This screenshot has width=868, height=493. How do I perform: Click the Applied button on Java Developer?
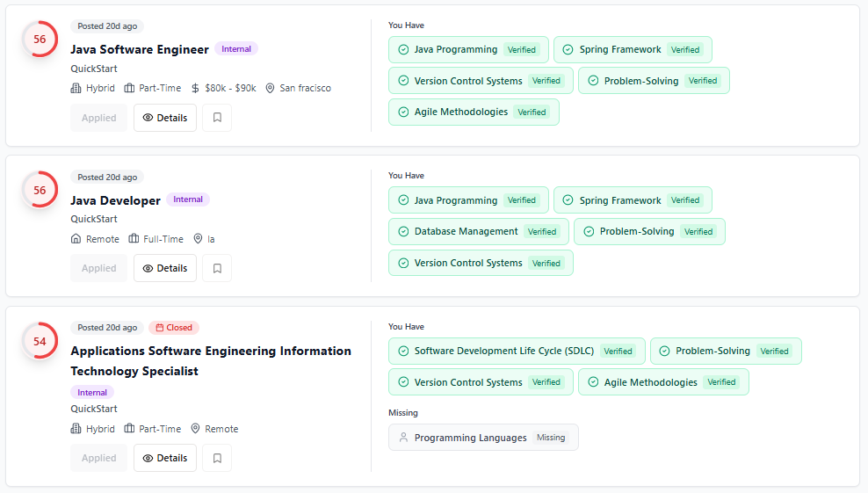pos(98,268)
